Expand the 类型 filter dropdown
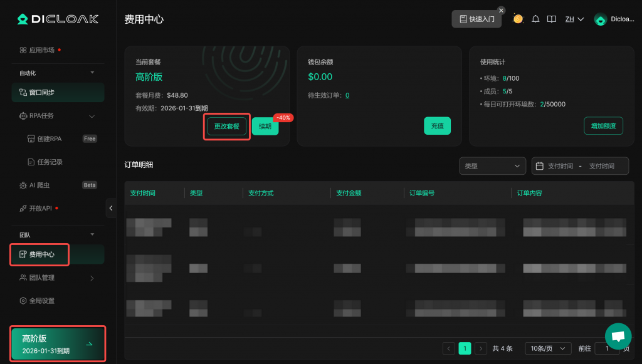642x364 pixels. click(x=492, y=166)
